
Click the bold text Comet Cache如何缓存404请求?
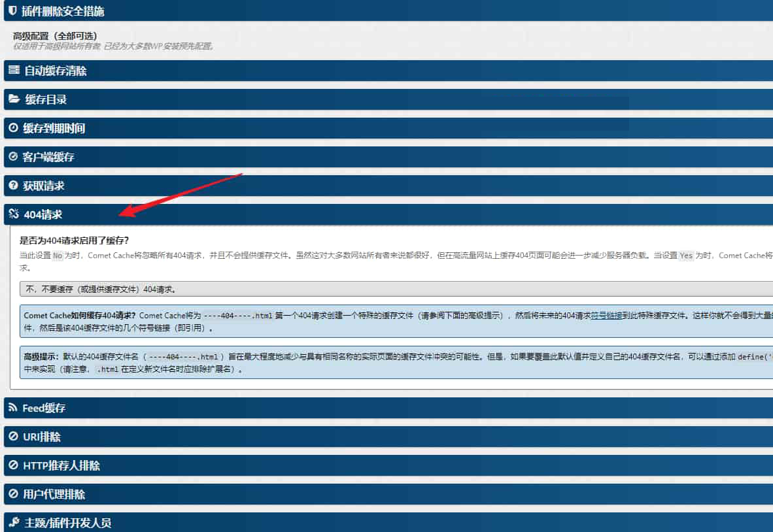pyautogui.click(x=79, y=316)
